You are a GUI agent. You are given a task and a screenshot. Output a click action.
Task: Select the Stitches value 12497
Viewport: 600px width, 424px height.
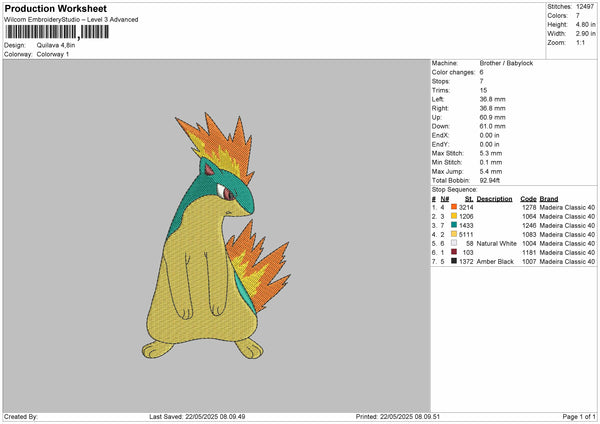[x=585, y=7]
